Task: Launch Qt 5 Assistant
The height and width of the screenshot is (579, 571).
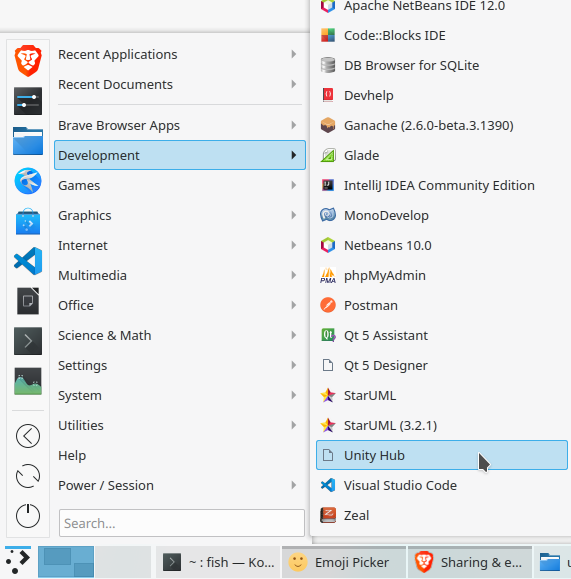Action: pyautogui.click(x=442, y=335)
